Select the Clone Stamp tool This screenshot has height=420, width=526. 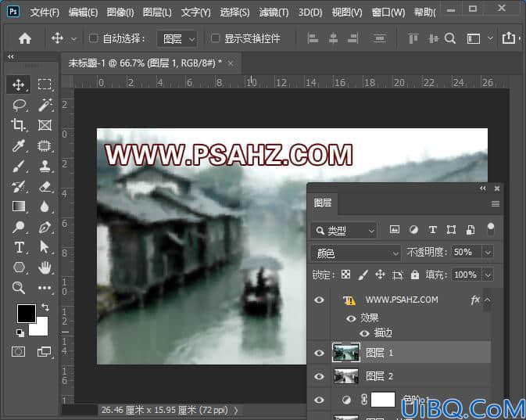tap(45, 166)
